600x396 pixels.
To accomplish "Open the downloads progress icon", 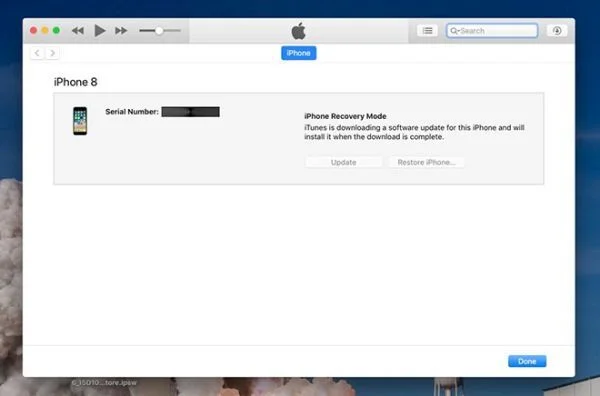I will pos(557,31).
